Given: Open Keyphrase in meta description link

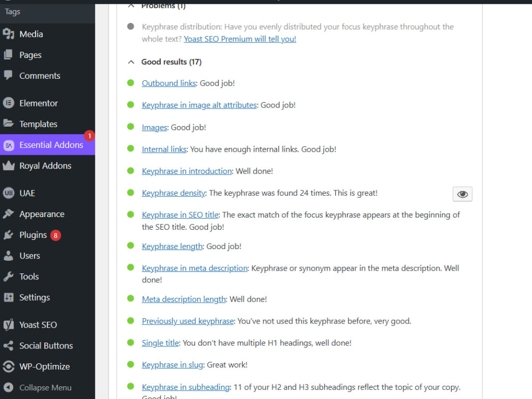Looking at the screenshot, I should 195,268.
